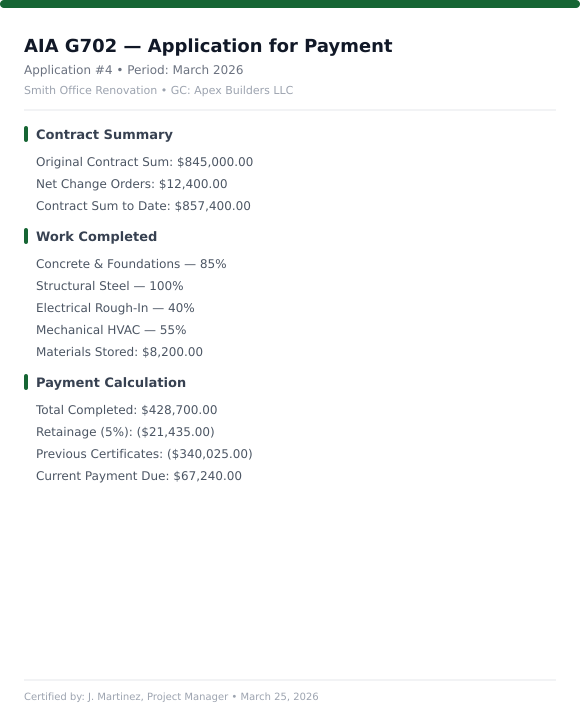The image size is (580, 720).
Task: Click the AIA G702 Application for Payment title
Action: (x=208, y=46)
